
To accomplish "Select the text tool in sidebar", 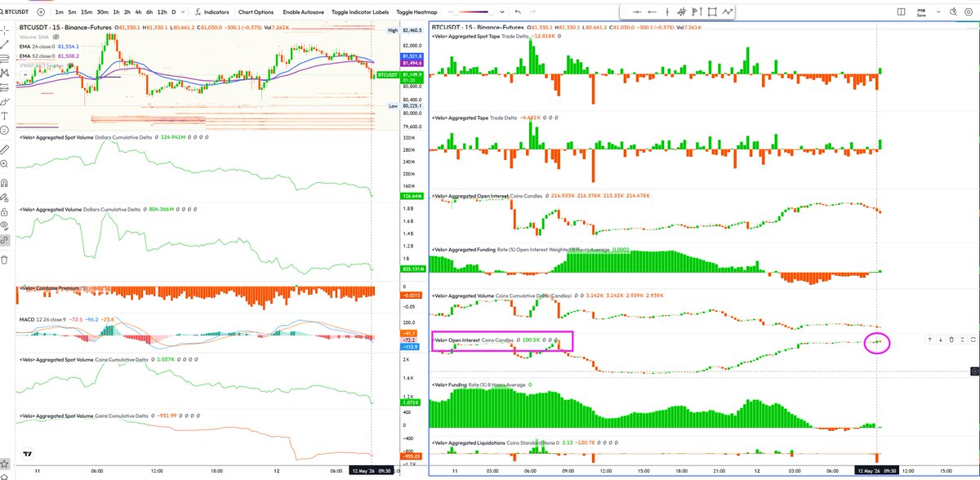I will pyautogui.click(x=4, y=116).
